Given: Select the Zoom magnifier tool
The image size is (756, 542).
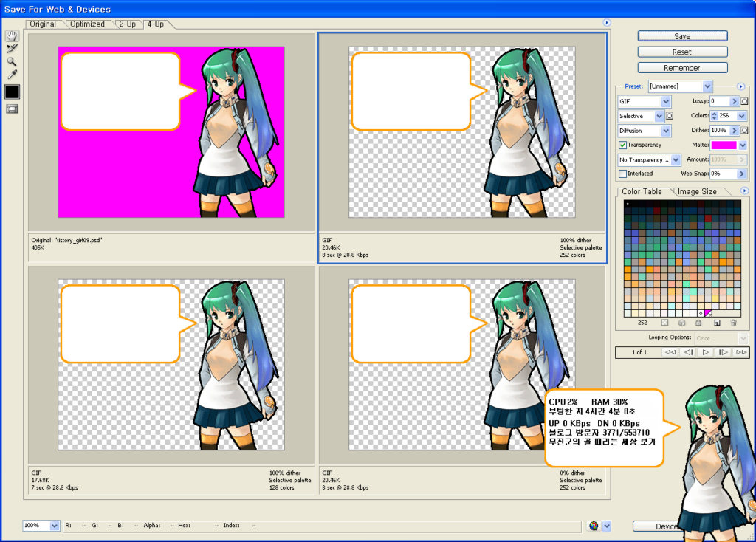Looking at the screenshot, I should (12, 62).
